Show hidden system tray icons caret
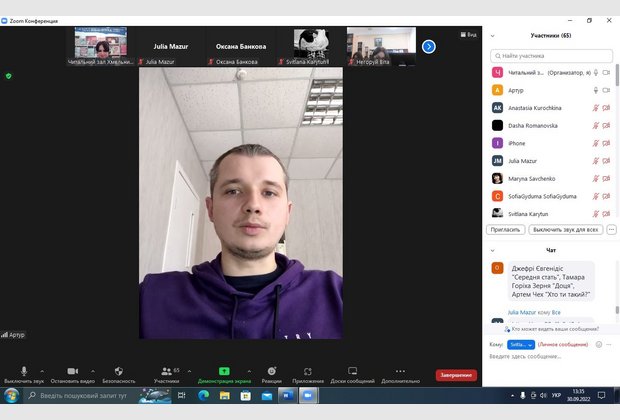This screenshot has width=620, height=420. pos(512,395)
